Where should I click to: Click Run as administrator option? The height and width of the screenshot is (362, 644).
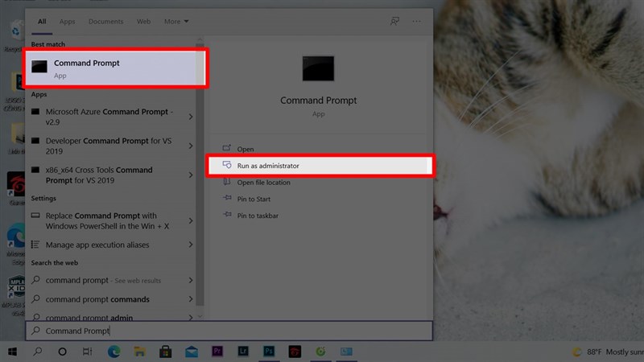[320, 166]
